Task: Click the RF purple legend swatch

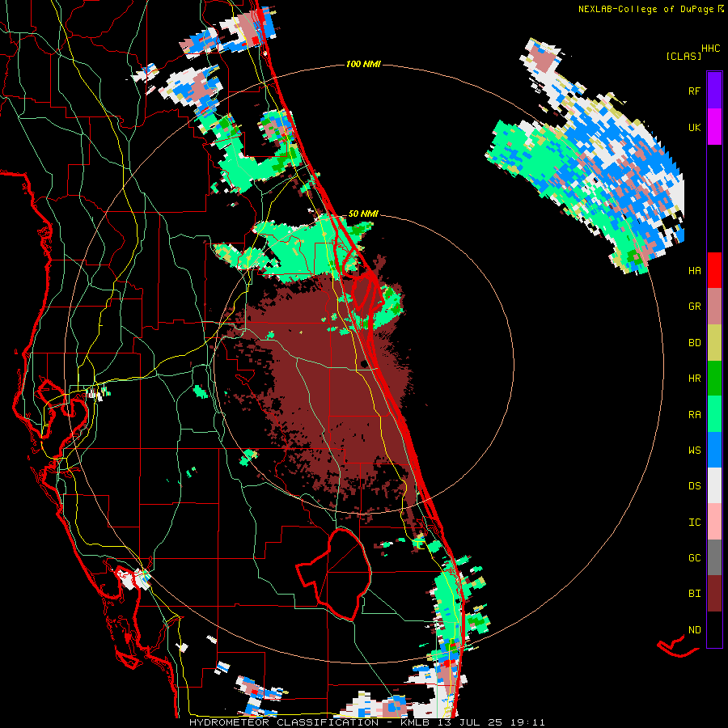Action: [714, 91]
